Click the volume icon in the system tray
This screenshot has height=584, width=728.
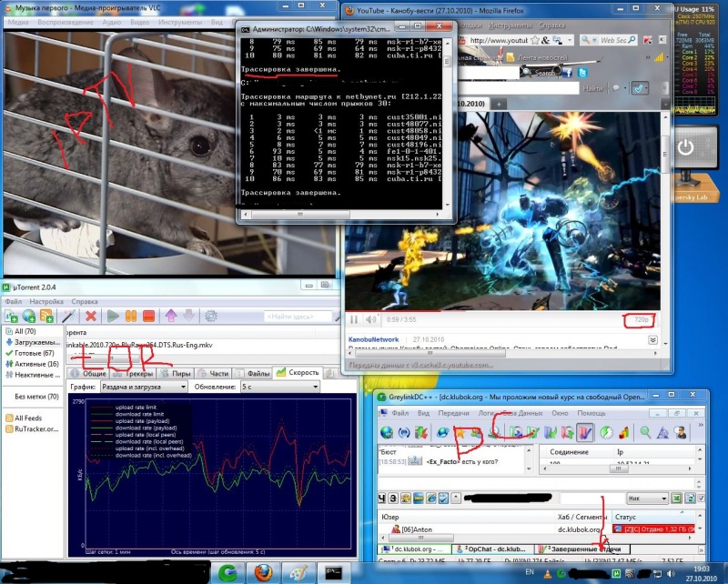tap(671, 574)
